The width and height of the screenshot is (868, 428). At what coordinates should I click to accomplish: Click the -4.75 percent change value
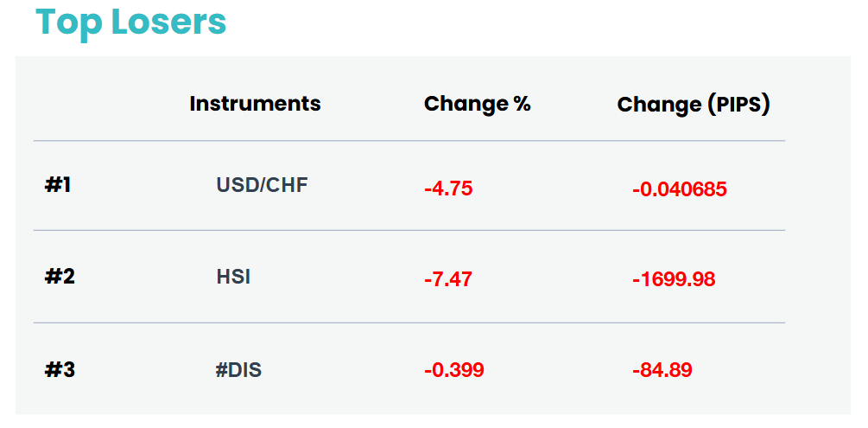[448, 189]
